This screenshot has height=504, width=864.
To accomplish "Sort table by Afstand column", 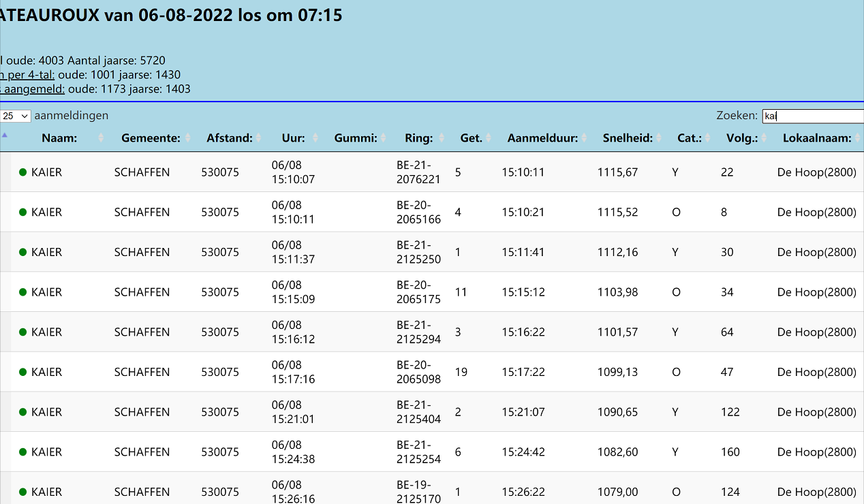I will (230, 138).
